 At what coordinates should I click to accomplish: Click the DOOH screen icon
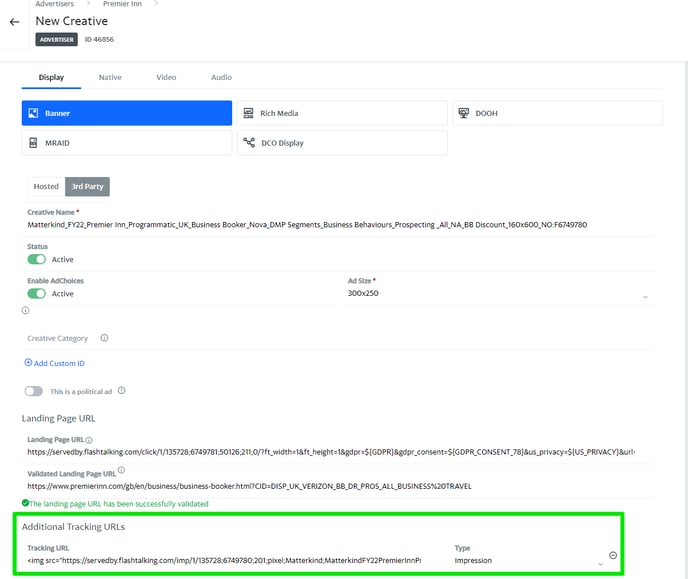tap(463, 113)
